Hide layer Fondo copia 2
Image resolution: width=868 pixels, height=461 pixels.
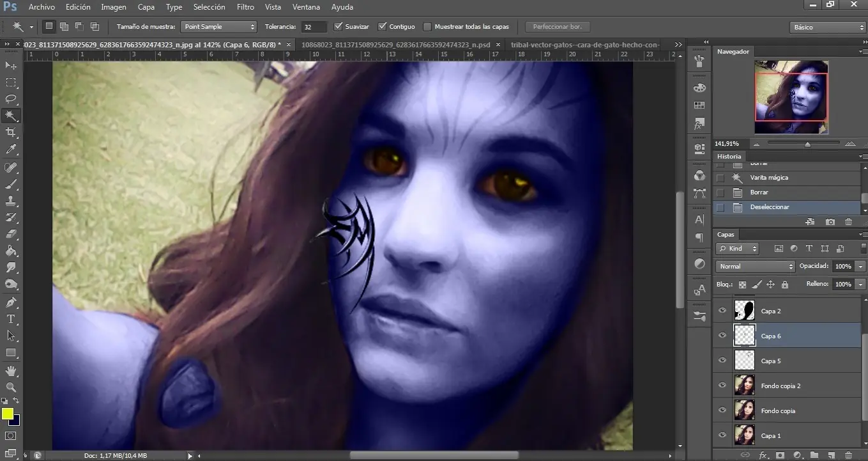(x=722, y=386)
